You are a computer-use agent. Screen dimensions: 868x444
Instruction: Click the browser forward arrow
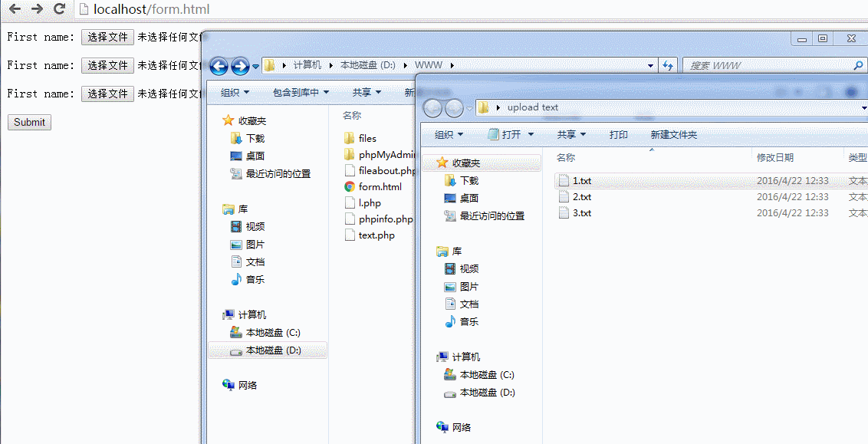pyautogui.click(x=37, y=9)
